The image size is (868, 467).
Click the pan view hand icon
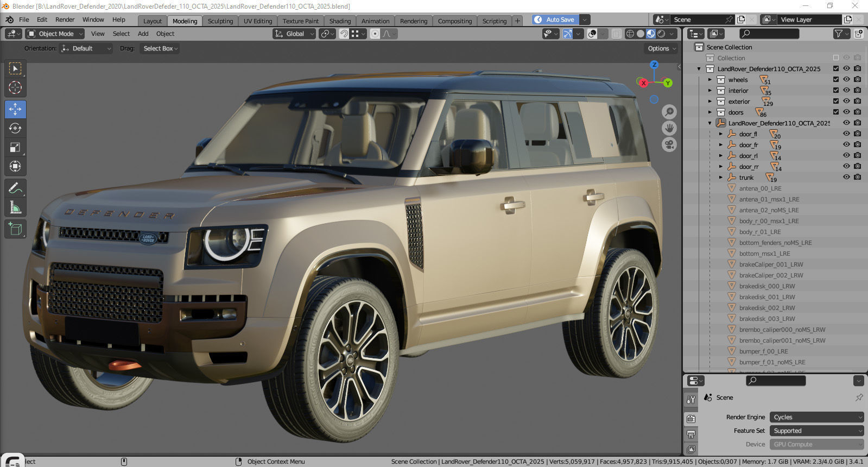pos(669,128)
